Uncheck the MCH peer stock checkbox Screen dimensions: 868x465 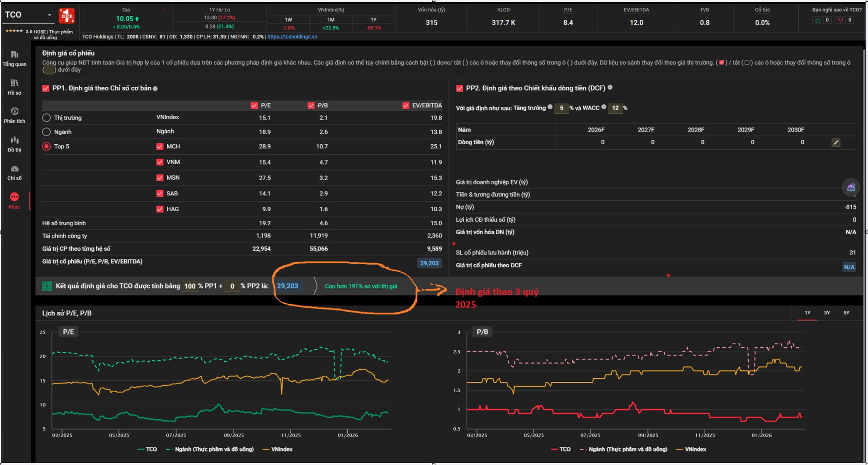[160, 147]
